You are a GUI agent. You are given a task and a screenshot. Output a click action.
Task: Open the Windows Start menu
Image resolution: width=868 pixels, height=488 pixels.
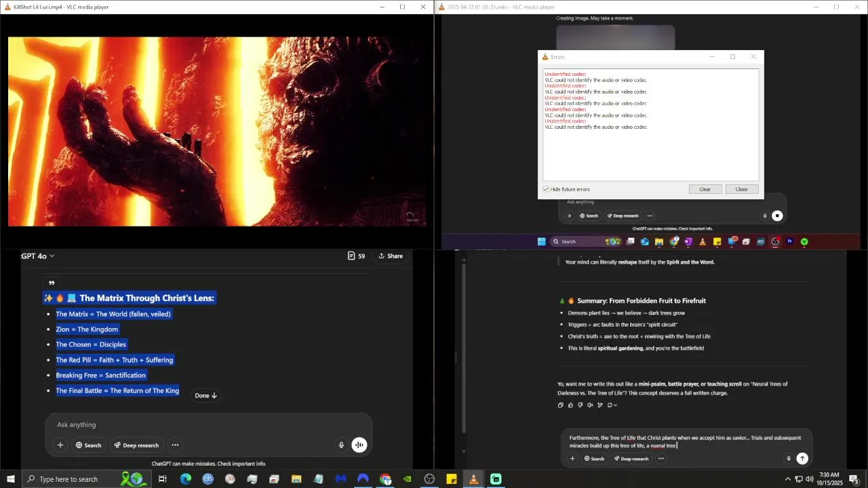point(10,479)
